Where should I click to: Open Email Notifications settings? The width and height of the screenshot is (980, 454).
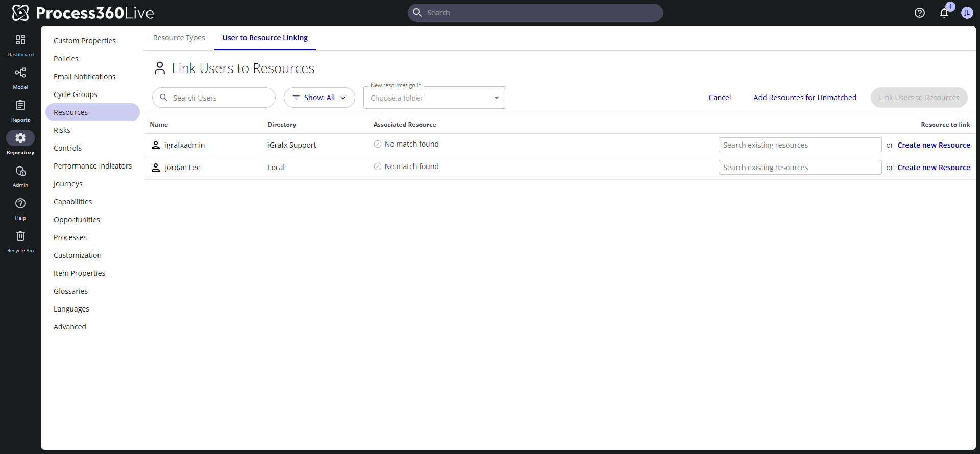85,77
